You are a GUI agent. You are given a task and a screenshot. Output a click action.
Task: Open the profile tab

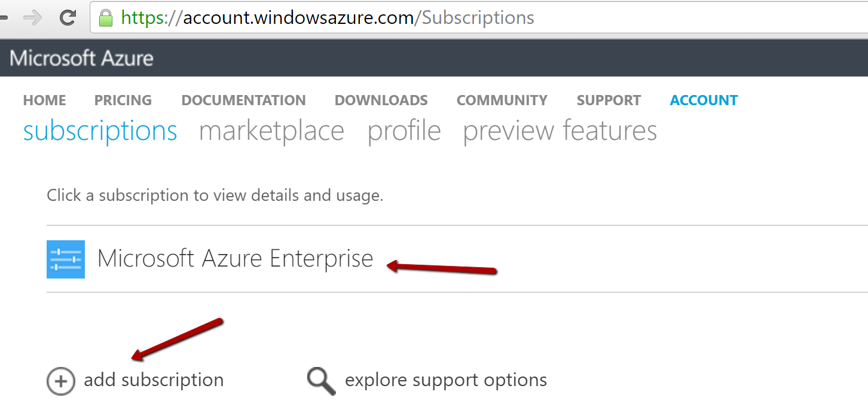404,131
